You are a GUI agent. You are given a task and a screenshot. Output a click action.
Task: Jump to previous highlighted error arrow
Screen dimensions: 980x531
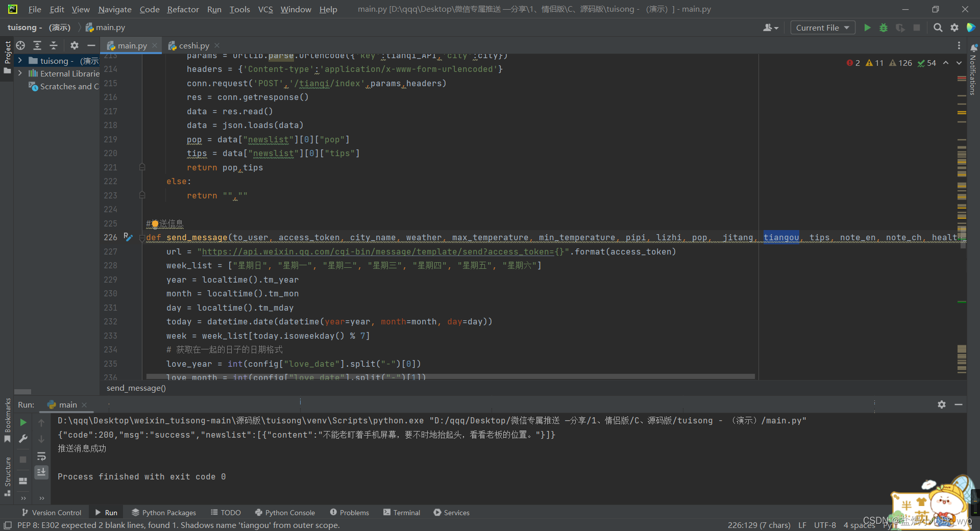coord(946,63)
